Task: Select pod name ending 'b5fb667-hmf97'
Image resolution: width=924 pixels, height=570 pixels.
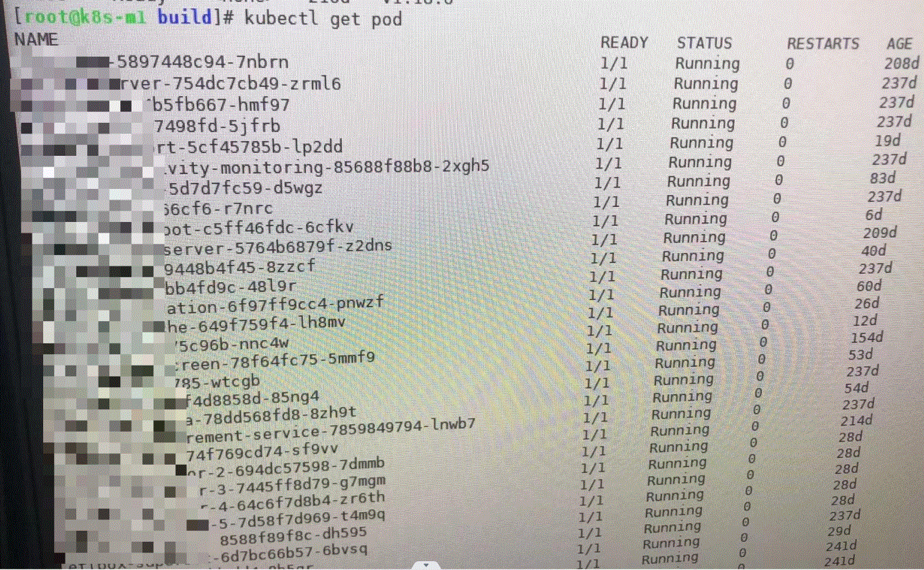Action: 219,105
